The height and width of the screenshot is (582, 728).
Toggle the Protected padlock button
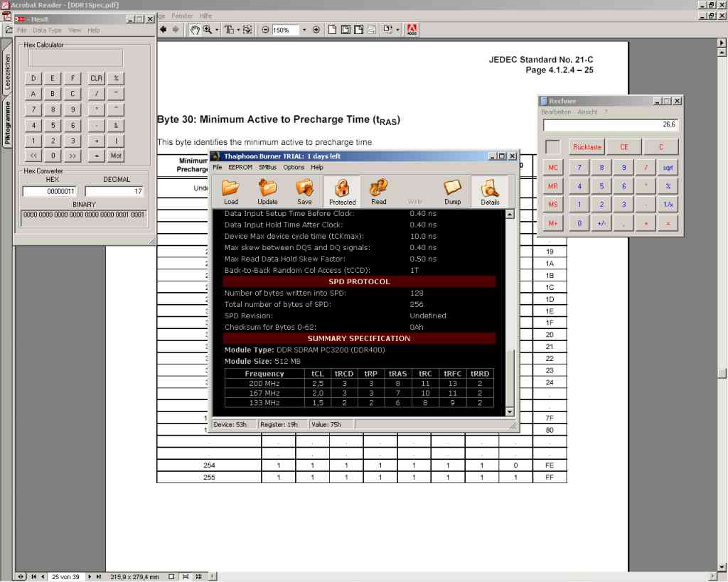(342, 191)
